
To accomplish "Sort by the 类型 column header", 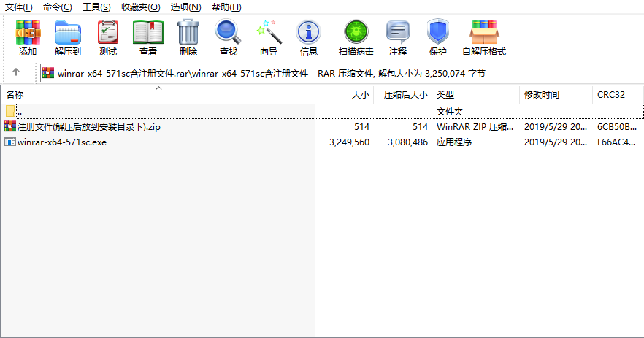I will tap(475, 94).
